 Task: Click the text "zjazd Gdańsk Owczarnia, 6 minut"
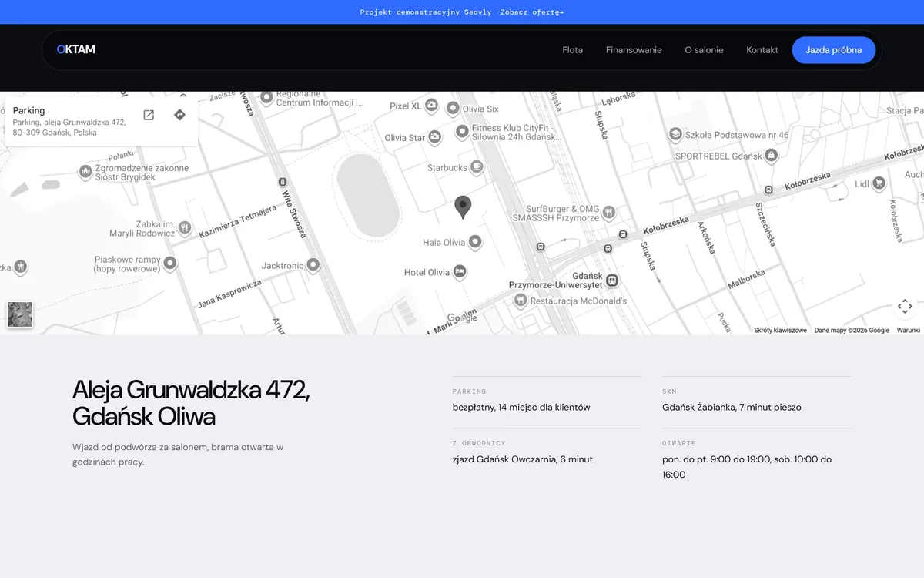[x=523, y=459]
